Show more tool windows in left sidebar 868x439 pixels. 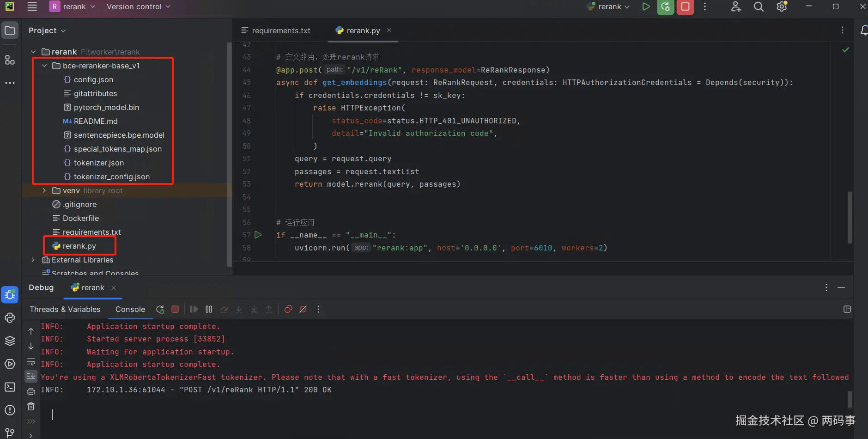click(10, 83)
